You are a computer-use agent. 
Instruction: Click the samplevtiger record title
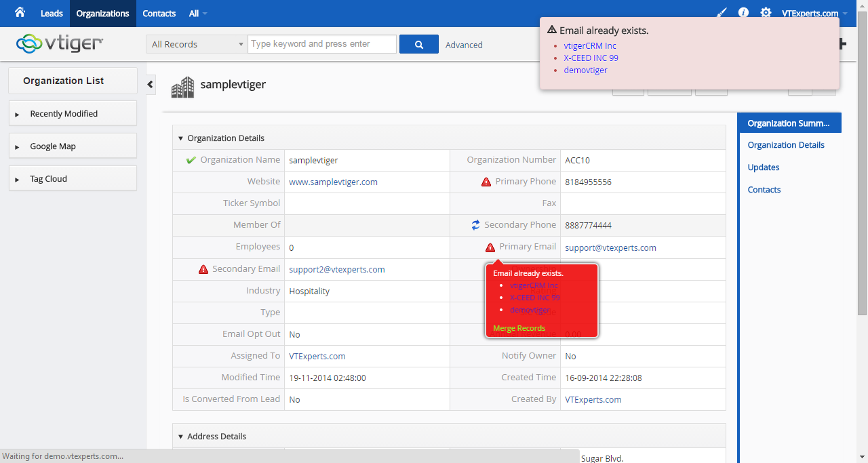click(233, 85)
